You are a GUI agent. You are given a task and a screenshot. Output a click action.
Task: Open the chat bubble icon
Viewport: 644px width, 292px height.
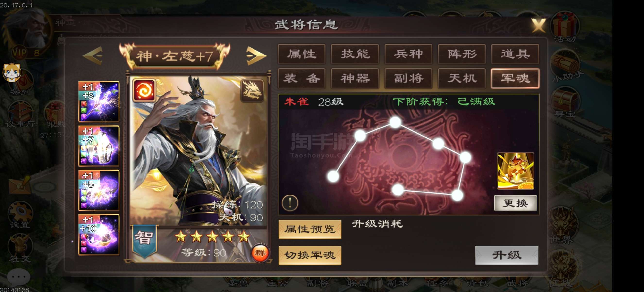pyautogui.click(x=18, y=277)
